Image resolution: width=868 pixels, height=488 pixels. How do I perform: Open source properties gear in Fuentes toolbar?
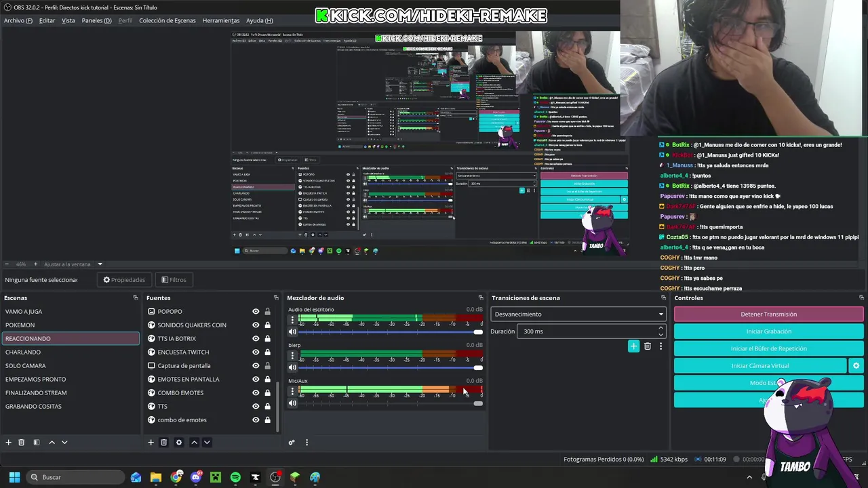pos(179,443)
